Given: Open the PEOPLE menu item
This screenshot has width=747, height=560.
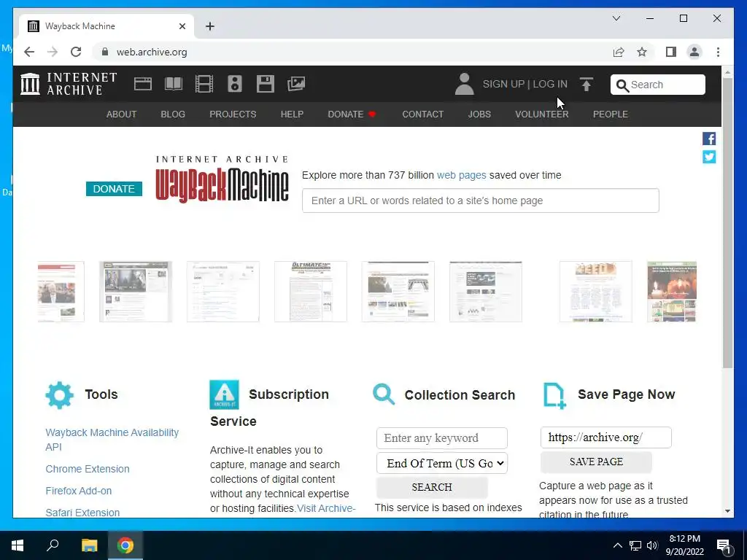Looking at the screenshot, I should coord(611,114).
